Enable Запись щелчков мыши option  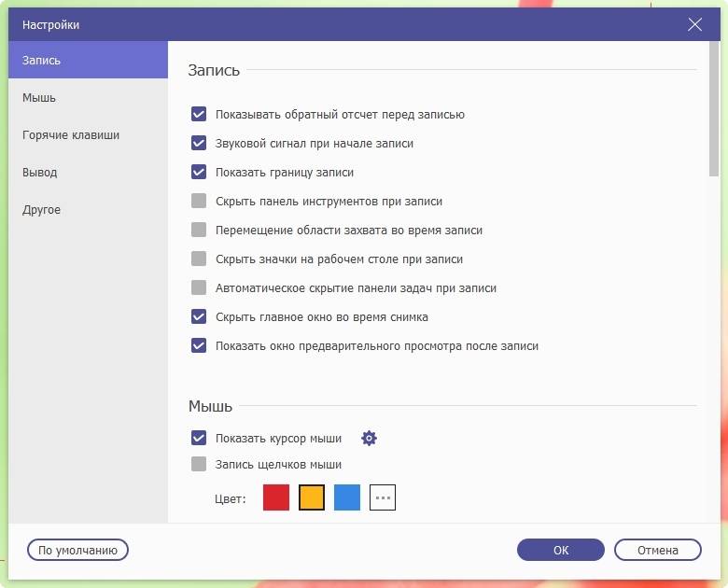(199, 465)
